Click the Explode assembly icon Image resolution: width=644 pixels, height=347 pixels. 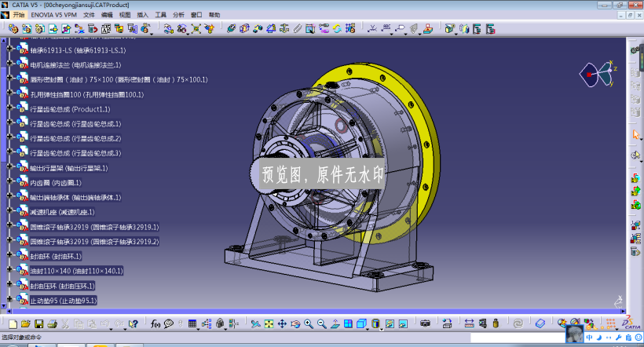point(196,29)
